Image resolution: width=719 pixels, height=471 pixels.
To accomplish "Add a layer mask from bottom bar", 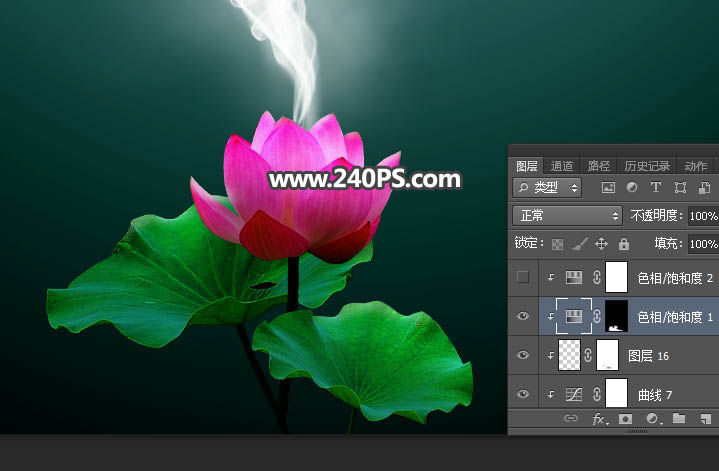I will (x=625, y=419).
